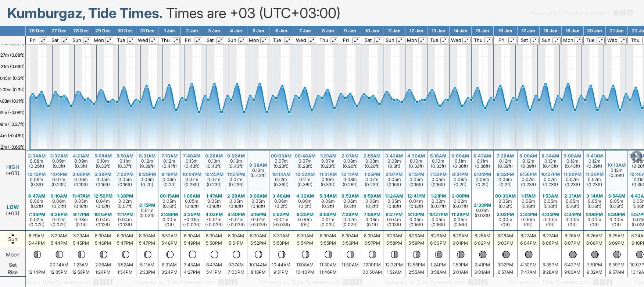Click the moon phase icon for 26 Dec

tap(37, 254)
